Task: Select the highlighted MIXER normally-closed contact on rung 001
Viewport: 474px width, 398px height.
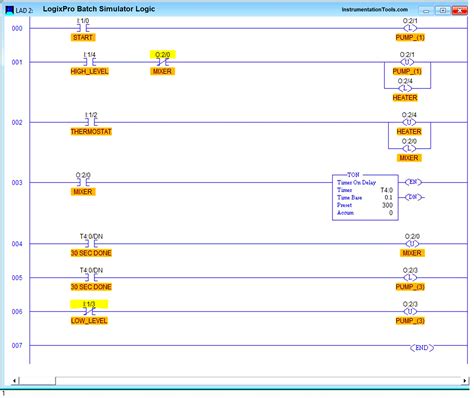Action: [163, 62]
